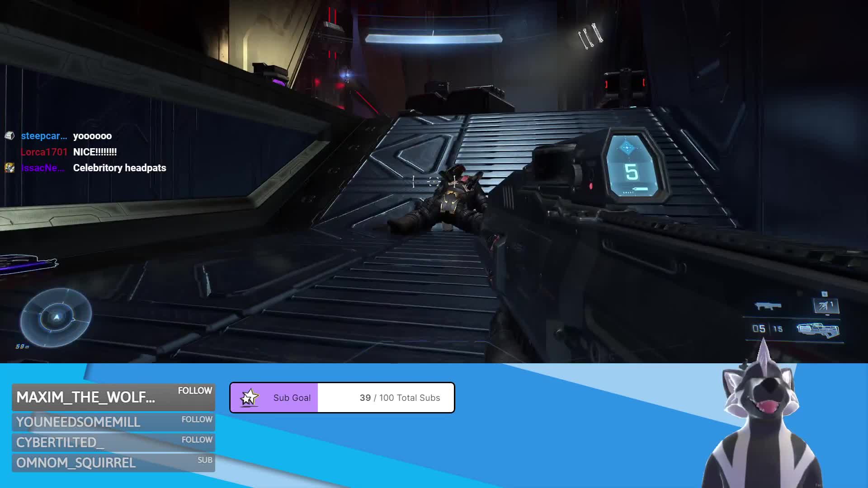This screenshot has height=488, width=868.
Task: Click steepcar chat badge icon
Action: tap(9, 136)
